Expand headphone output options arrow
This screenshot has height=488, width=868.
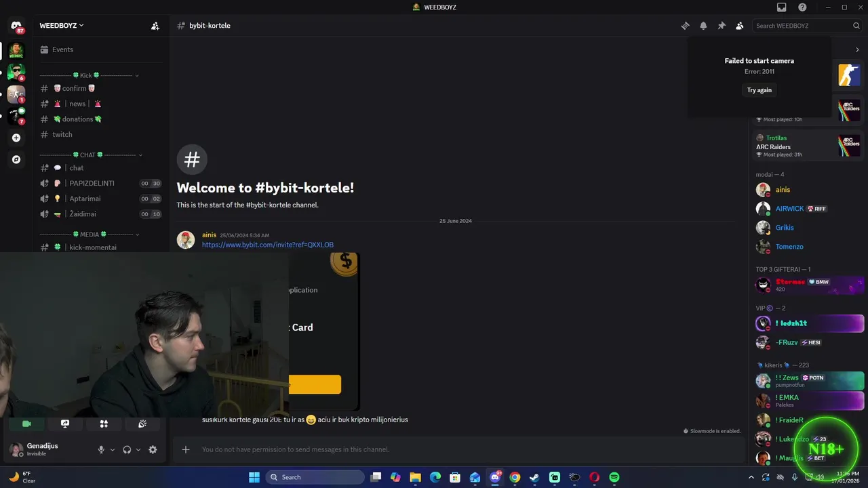138,449
